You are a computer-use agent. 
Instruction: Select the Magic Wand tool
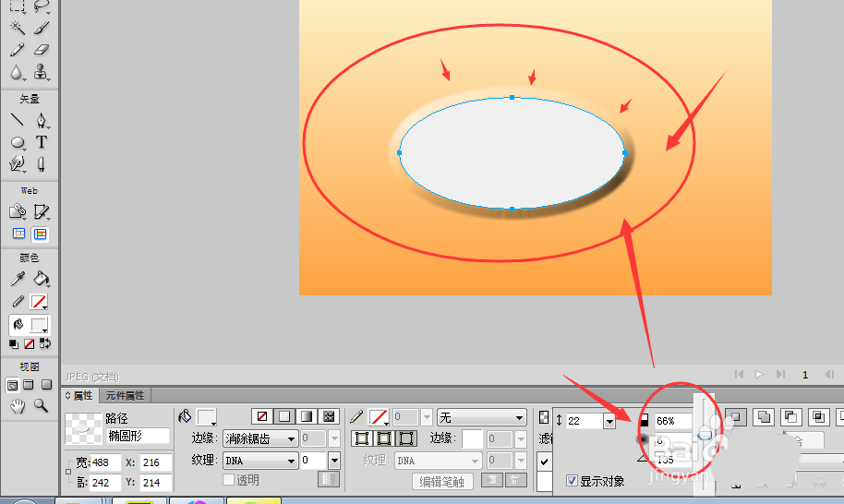pyautogui.click(x=18, y=27)
